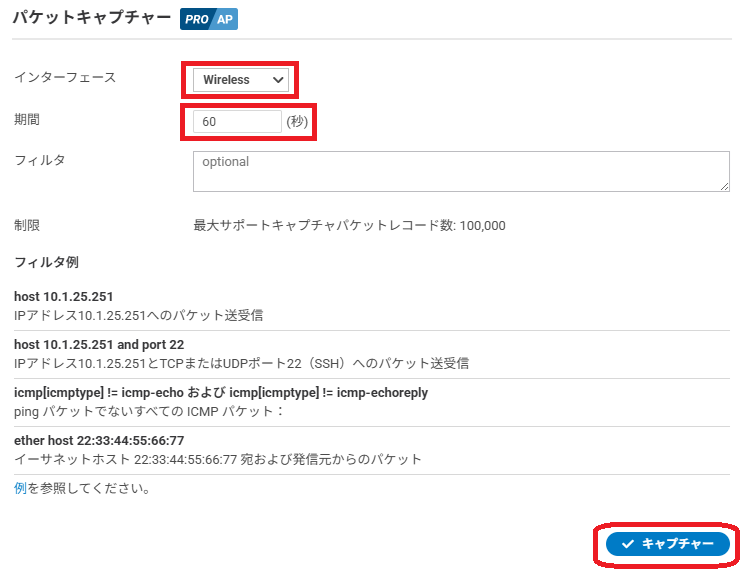Click the 'host 10.1.25.251 and port 22' example
The width and height of the screenshot is (742, 571).
click(99, 345)
